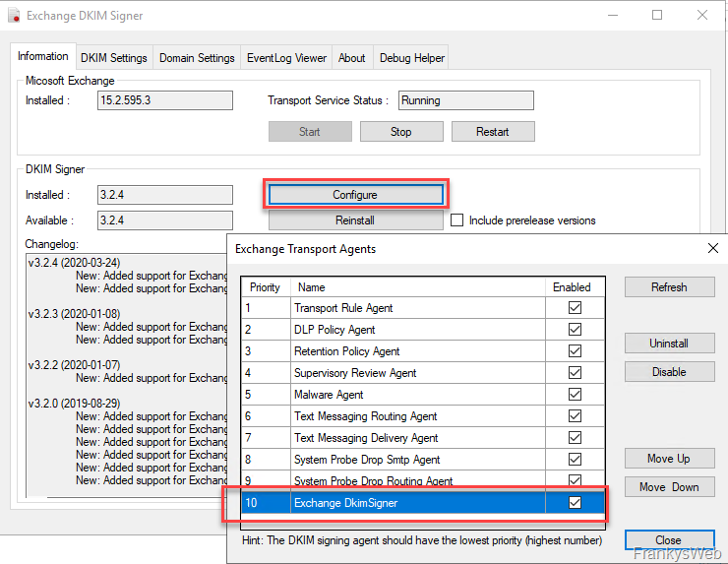The image size is (728, 564).
Task: Click Refresh in Transport Agents dialog
Action: click(669, 287)
